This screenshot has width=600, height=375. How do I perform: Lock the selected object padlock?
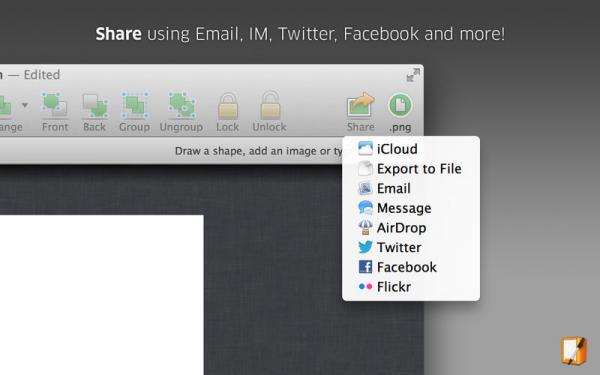click(x=227, y=106)
